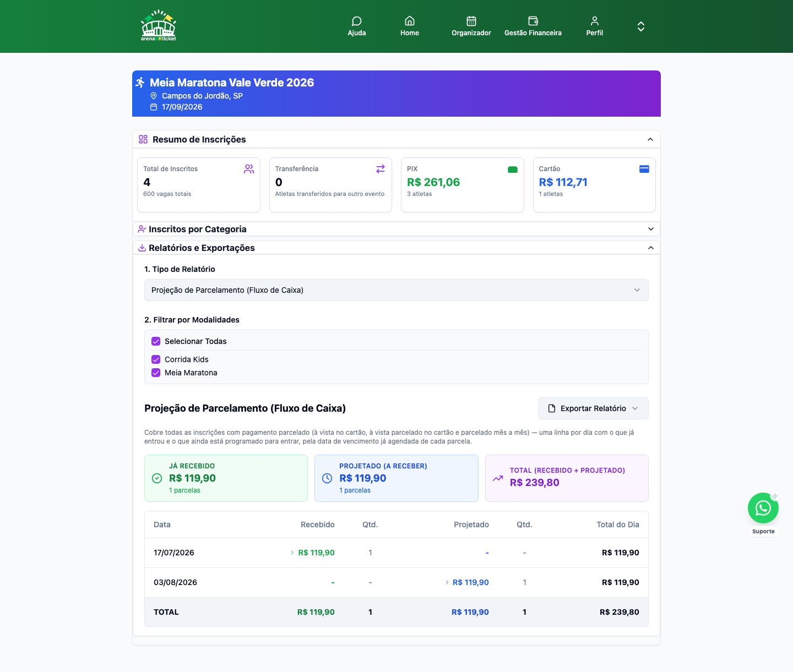Image resolution: width=793 pixels, height=672 pixels.
Task: Click the Ajuda menu label
Action: (357, 33)
